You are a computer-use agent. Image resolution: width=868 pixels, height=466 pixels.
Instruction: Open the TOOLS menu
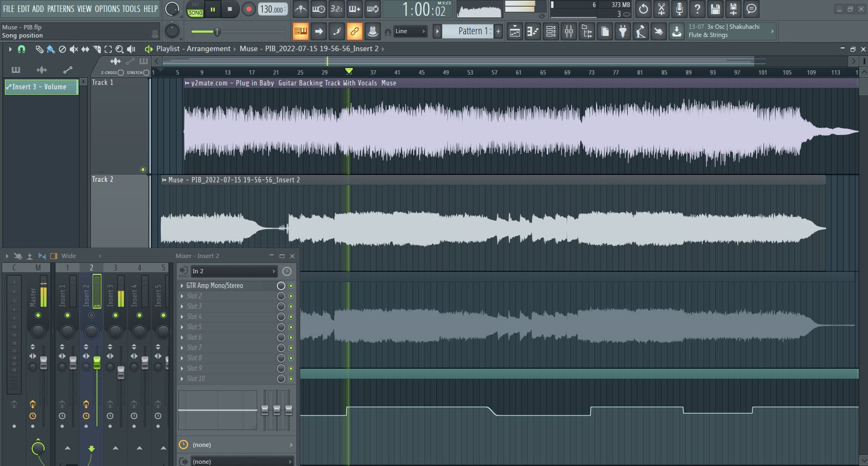131,9
